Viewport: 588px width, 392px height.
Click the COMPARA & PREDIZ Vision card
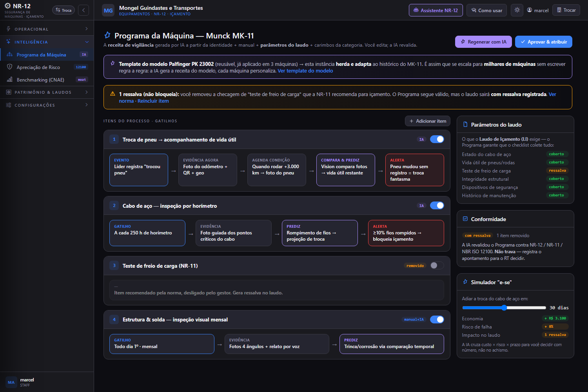[346, 170]
